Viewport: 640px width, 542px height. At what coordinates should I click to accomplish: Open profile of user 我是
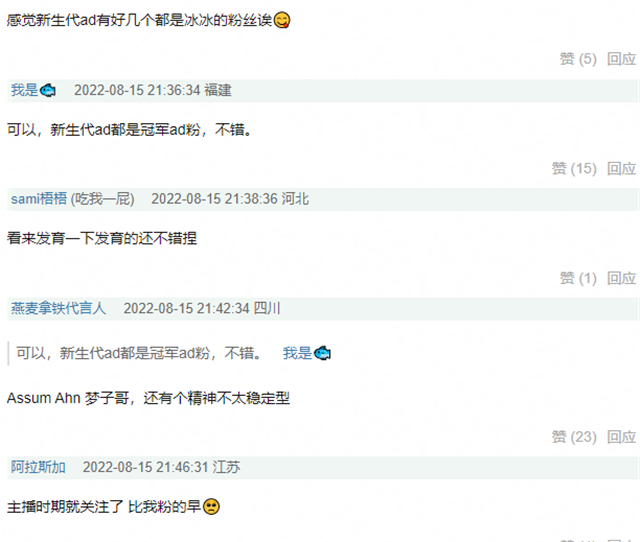[x=33, y=90]
